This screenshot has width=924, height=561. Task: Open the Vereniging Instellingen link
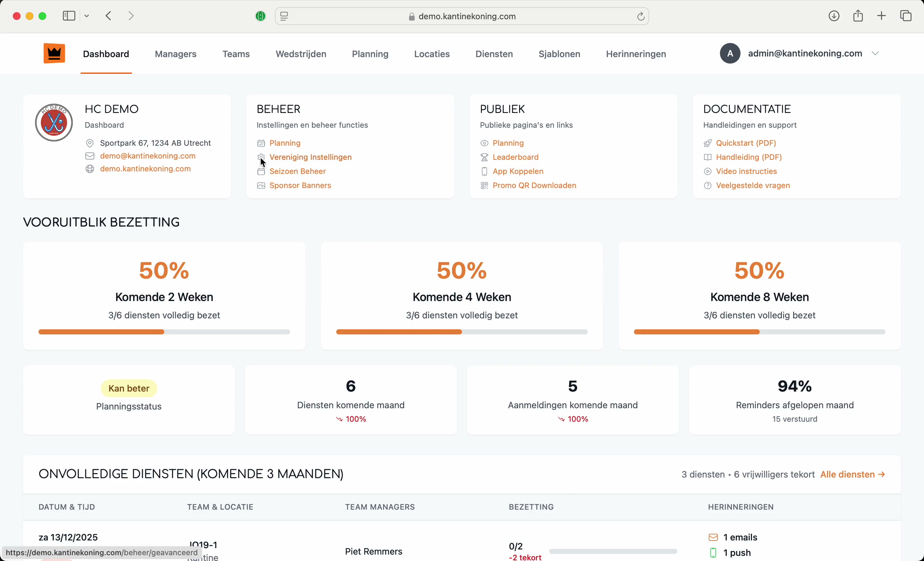pyautogui.click(x=311, y=157)
